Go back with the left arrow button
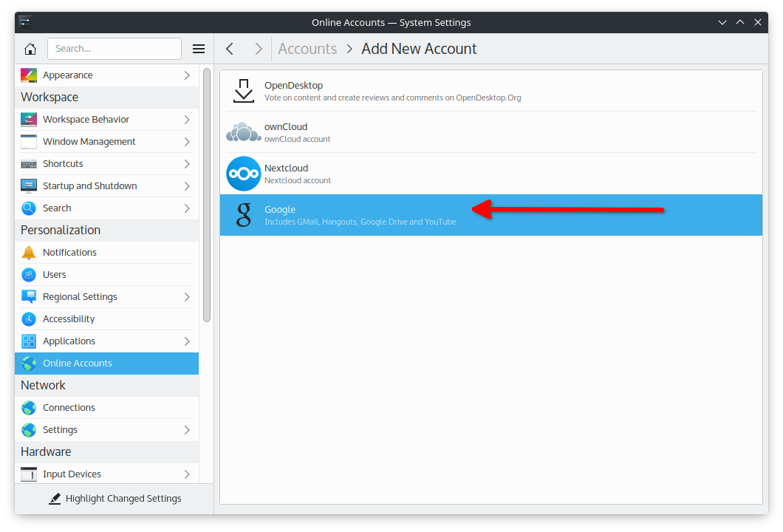This screenshot has width=783, height=532. [x=230, y=49]
